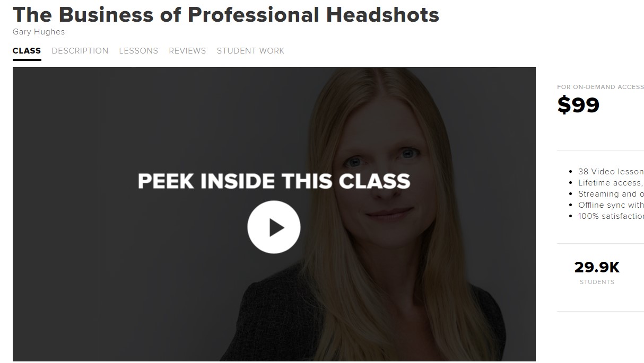Click the black underline beneath CLASS tab
Viewport: 644px width, 363px height.
tap(27, 60)
